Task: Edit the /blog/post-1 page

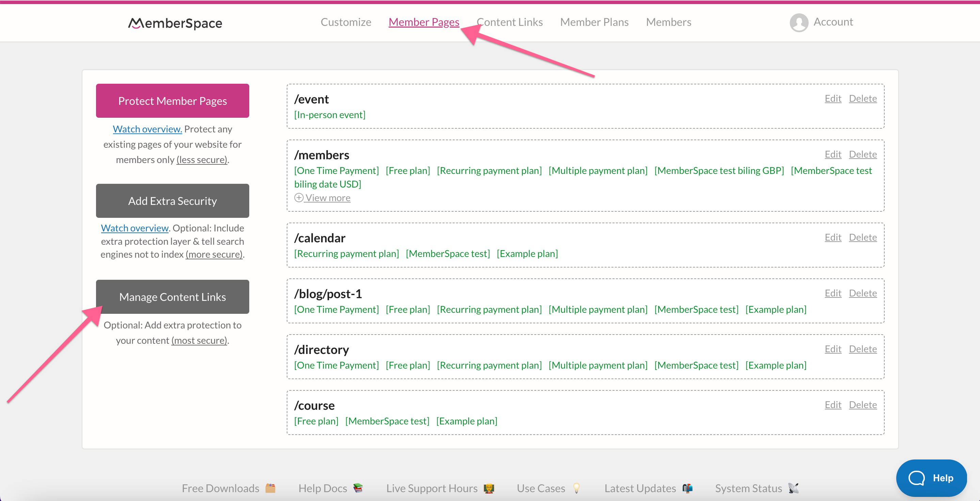Action: (x=833, y=293)
